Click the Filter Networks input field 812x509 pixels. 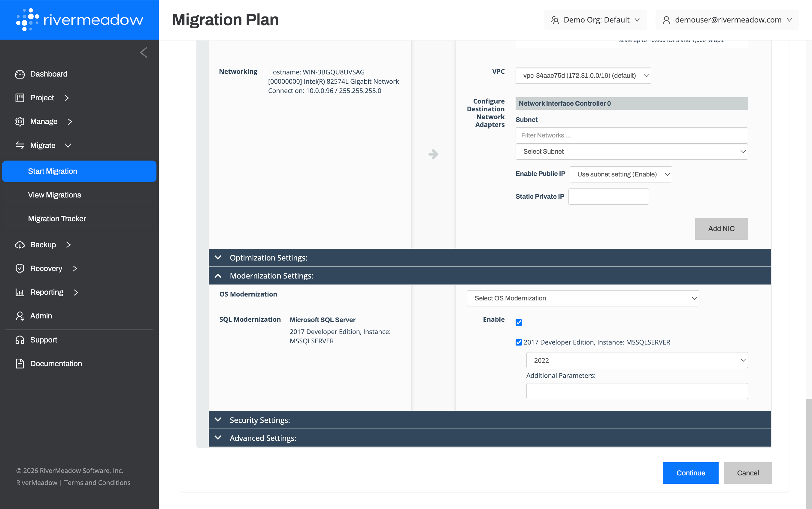pos(631,135)
